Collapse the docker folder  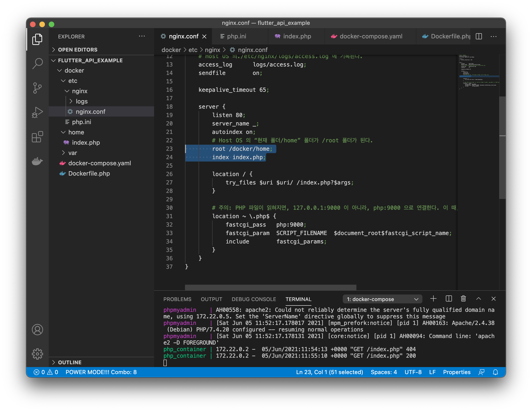click(74, 70)
